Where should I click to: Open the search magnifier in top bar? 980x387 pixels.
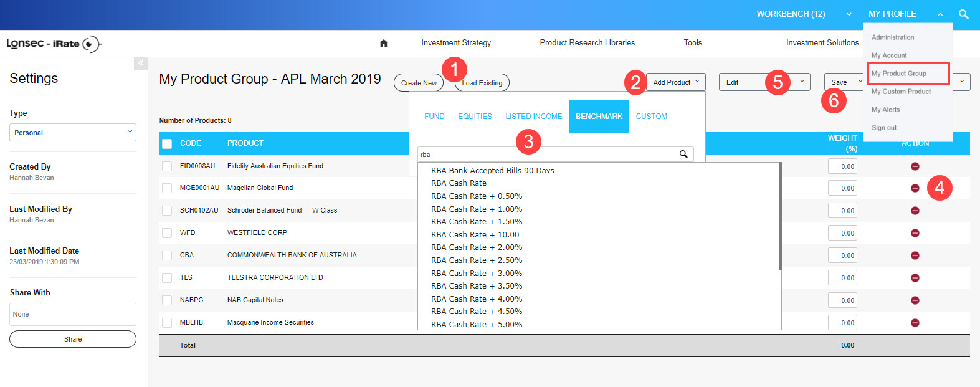[964, 14]
